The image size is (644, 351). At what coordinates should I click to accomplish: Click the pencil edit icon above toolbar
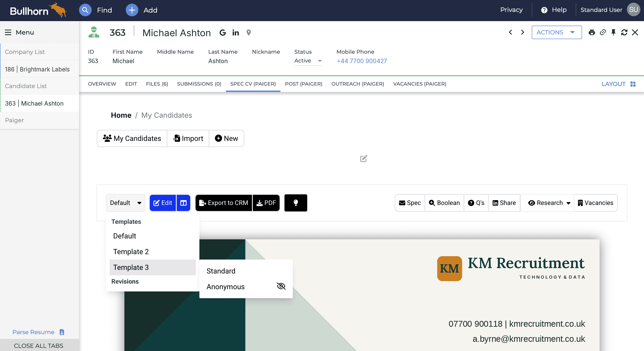click(364, 158)
